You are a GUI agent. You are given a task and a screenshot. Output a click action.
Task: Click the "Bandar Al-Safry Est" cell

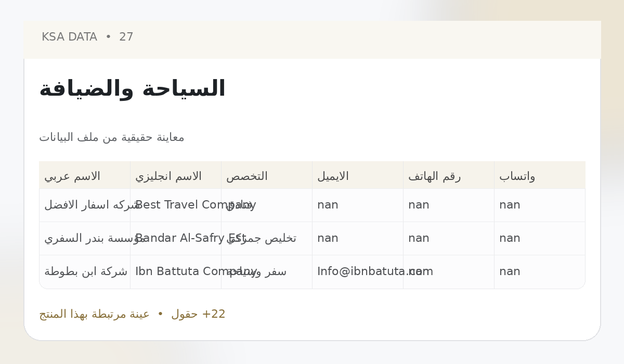point(176,239)
